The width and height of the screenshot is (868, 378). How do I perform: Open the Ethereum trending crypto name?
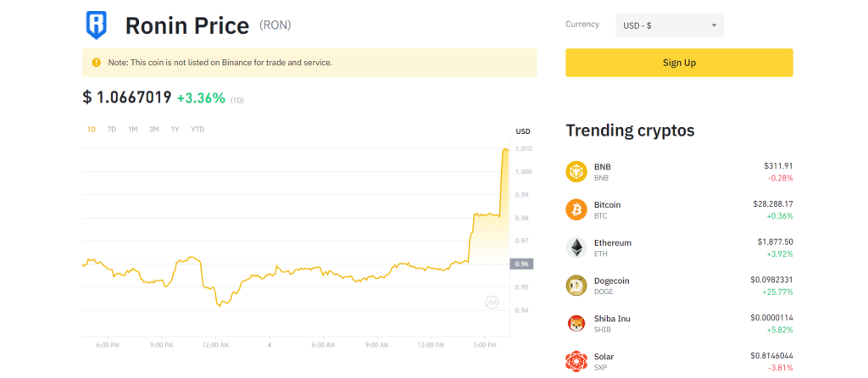(x=613, y=243)
